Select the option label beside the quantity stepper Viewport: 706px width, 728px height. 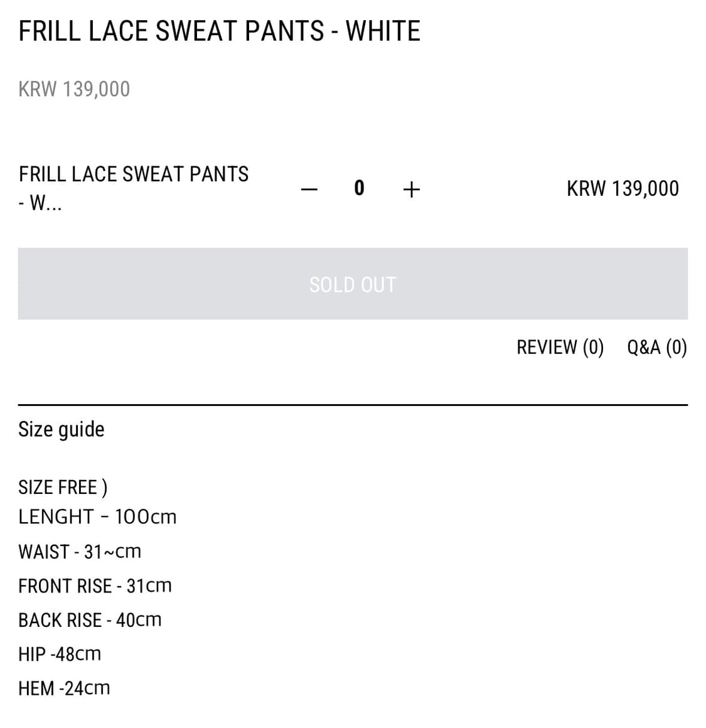tap(134, 174)
